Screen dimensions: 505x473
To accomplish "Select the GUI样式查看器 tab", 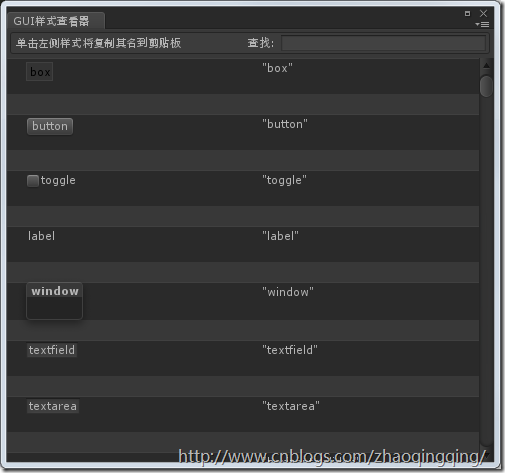I will click(55, 21).
